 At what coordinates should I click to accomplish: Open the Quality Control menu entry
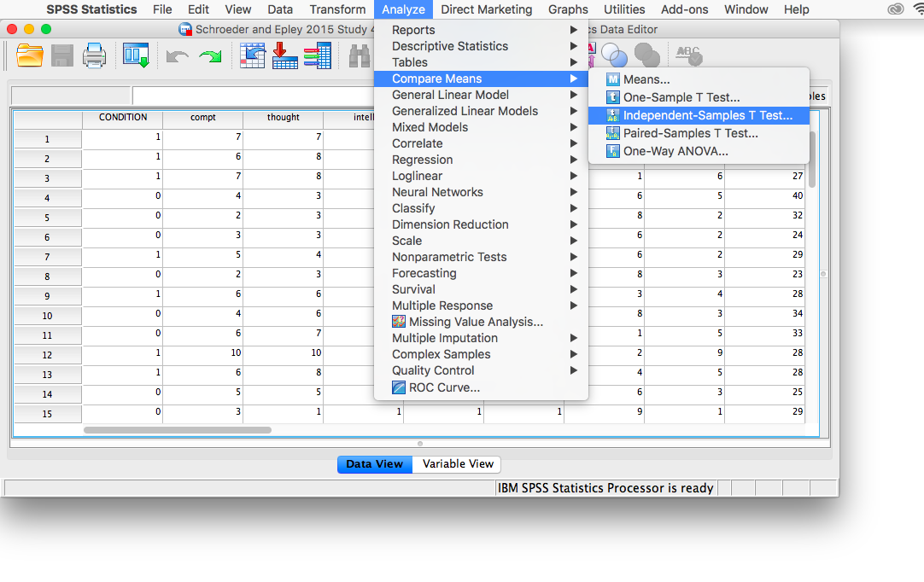(482, 370)
